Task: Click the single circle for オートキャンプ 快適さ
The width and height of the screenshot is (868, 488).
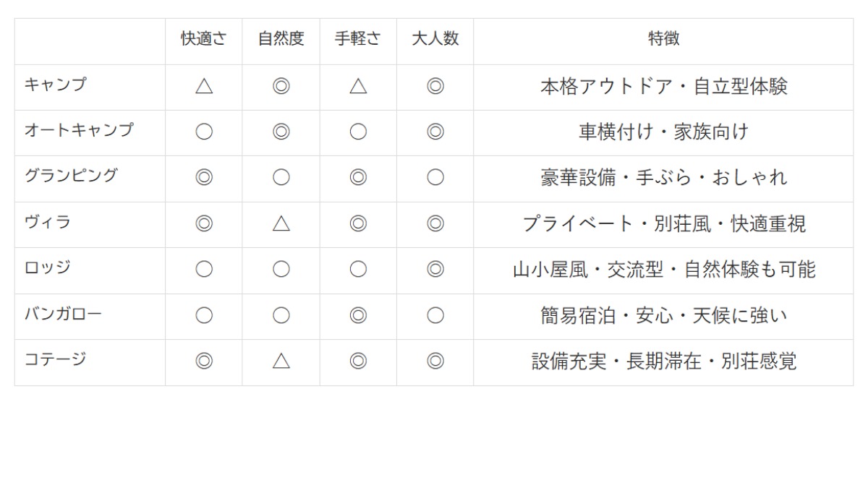Action: pos(204,132)
